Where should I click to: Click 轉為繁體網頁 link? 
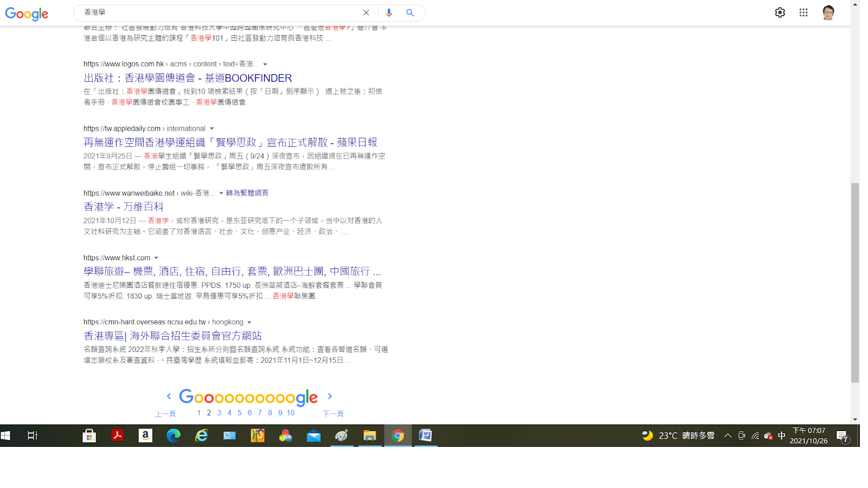247,193
